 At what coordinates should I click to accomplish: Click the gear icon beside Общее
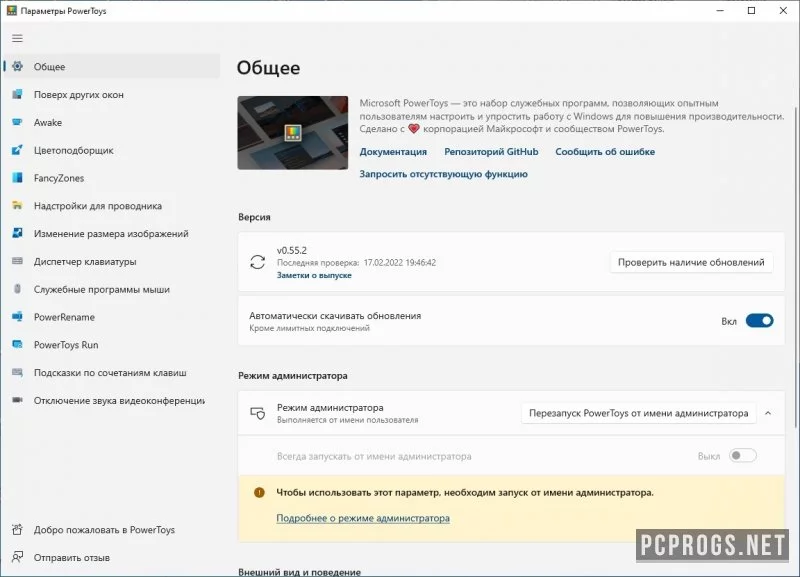point(17,66)
